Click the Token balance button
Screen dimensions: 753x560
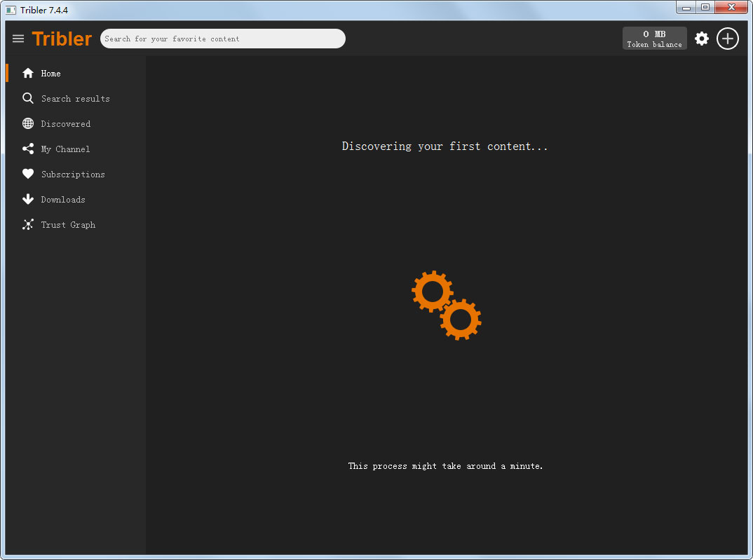(654, 39)
